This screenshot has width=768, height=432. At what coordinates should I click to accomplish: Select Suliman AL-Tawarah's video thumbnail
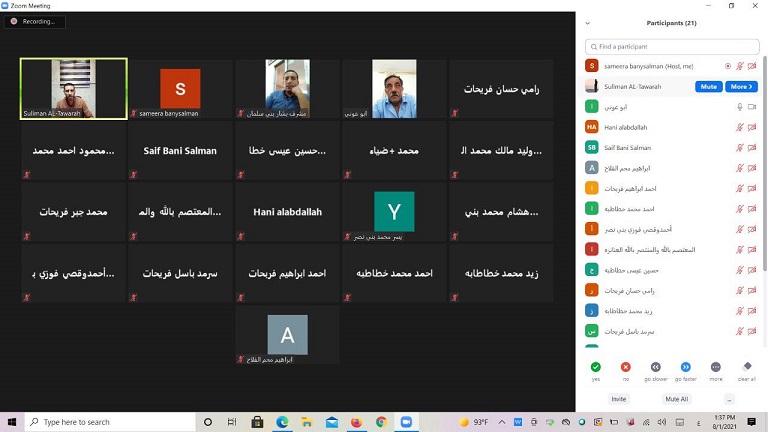pyautogui.click(x=74, y=89)
